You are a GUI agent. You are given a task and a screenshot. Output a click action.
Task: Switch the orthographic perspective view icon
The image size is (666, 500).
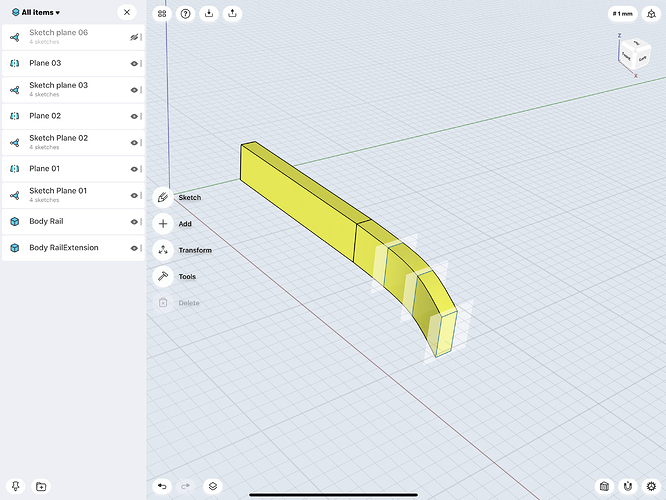(x=651, y=14)
